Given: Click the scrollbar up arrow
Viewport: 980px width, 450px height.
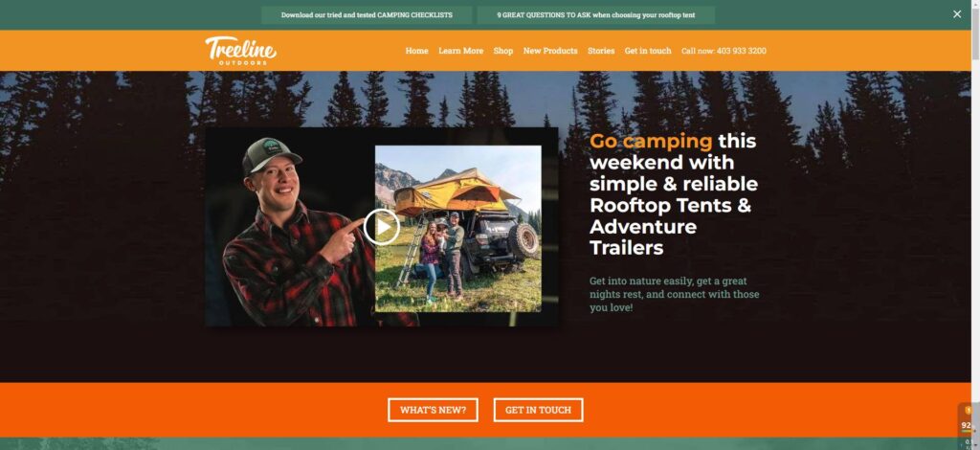Looking at the screenshot, I should point(975,5).
